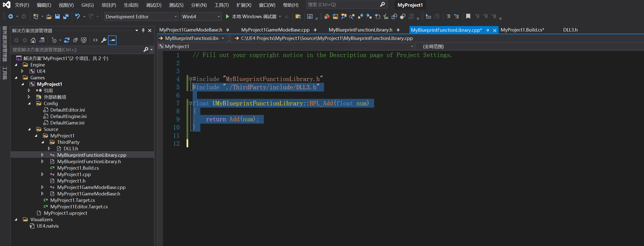Open the (全局范围) scope dropdown
644x246 pixels.
[530, 46]
